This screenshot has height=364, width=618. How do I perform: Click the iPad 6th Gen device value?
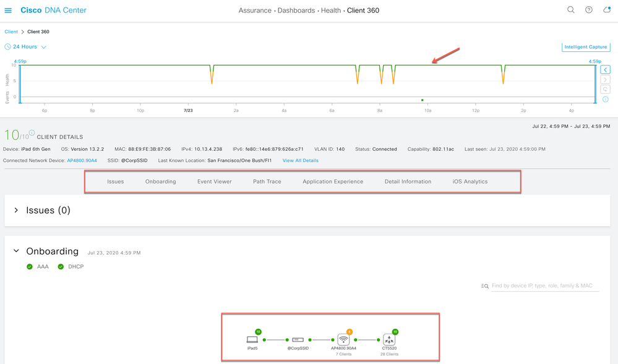35,149
